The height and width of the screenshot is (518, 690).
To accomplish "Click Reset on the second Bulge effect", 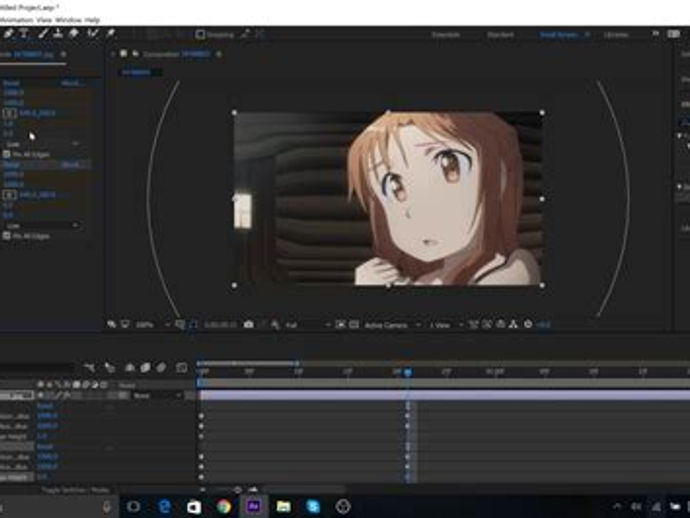I will pyautogui.click(x=11, y=165).
